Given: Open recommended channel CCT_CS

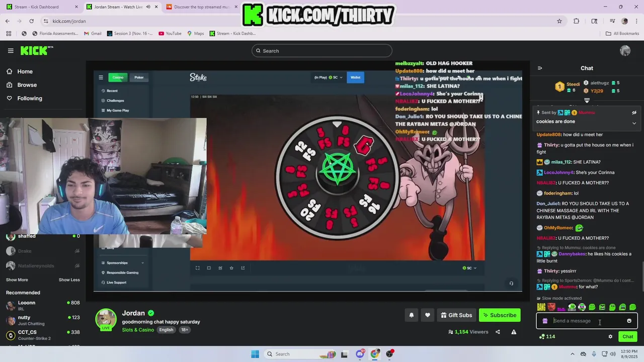Looking at the screenshot, I should [x=43, y=335].
